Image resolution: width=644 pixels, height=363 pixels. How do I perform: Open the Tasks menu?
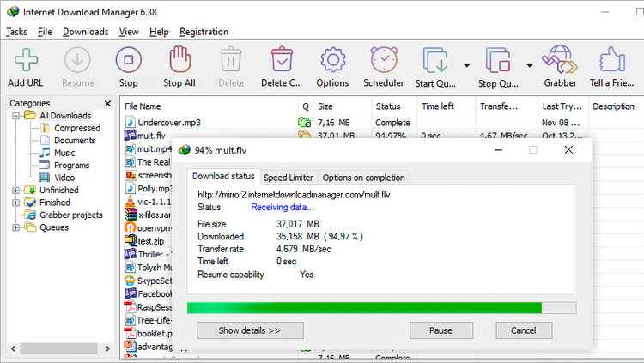(x=16, y=32)
